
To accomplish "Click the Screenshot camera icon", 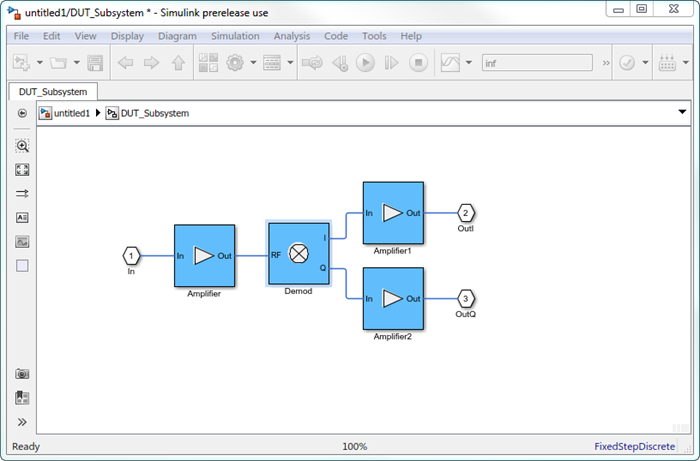I will click(x=22, y=373).
